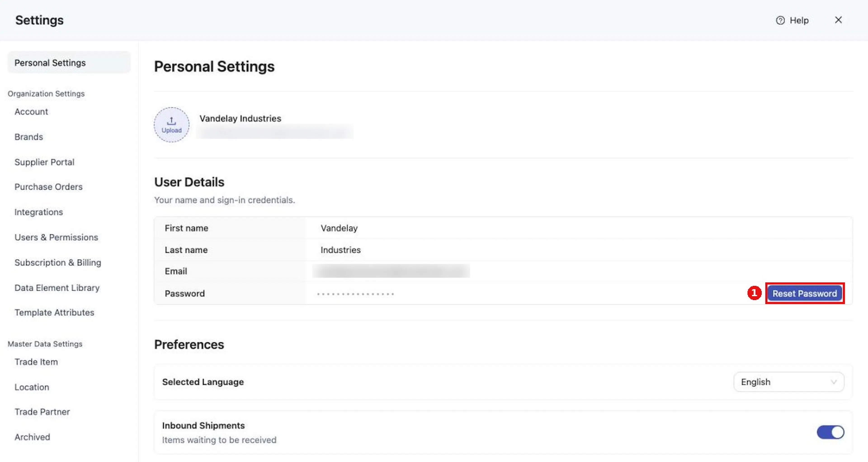
Task: Click the Last name value Industries
Action: (x=341, y=250)
